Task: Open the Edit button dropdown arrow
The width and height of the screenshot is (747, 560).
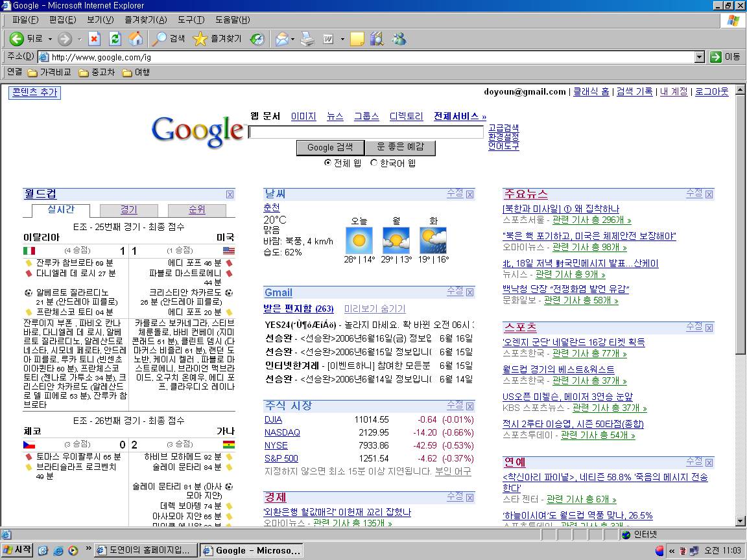Action: (342, 39)
